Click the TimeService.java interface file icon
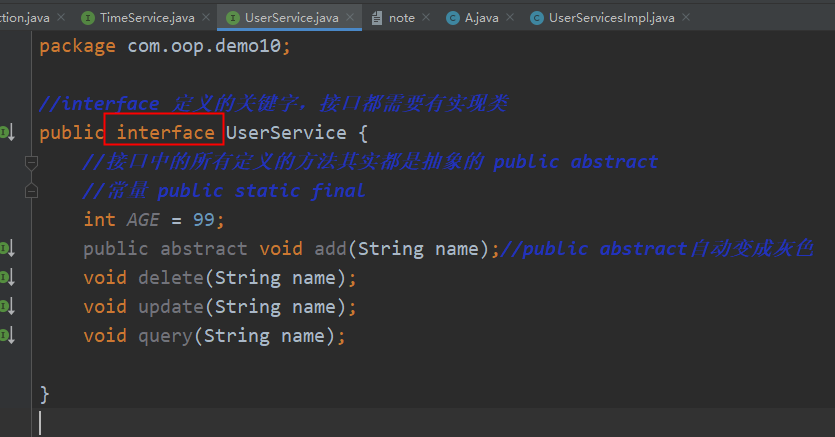Screen dimensions: 835x437 88,18
